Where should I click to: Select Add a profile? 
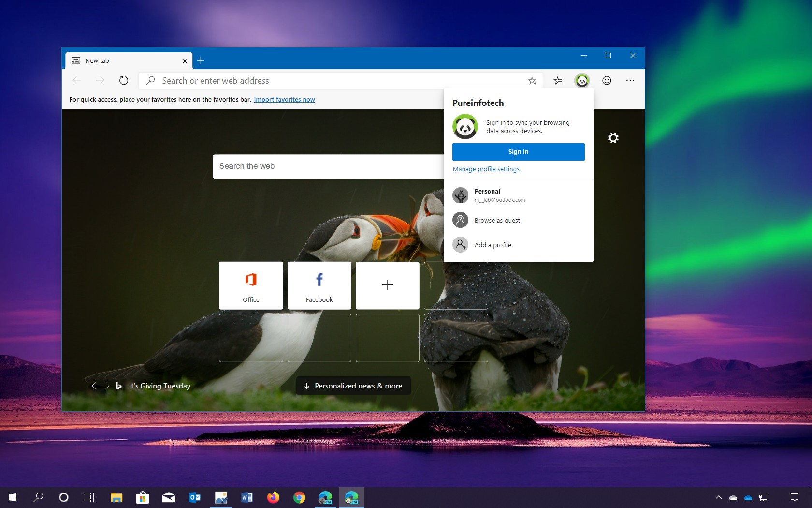(518, 245)
